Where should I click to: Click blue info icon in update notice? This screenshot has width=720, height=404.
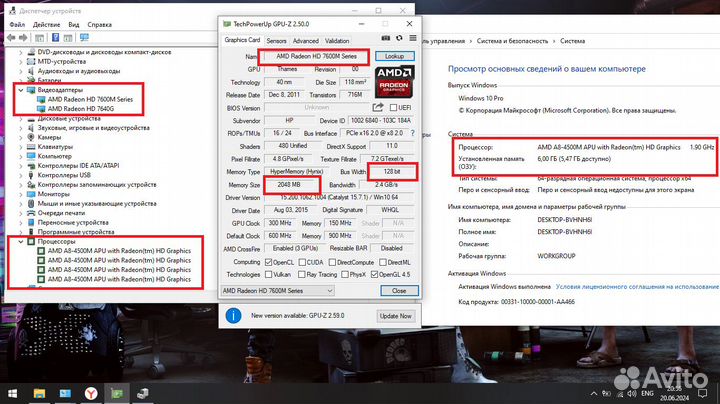233,316
